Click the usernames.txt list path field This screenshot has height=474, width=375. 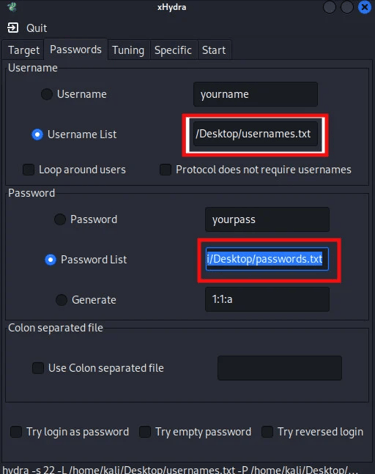point(255,134)
